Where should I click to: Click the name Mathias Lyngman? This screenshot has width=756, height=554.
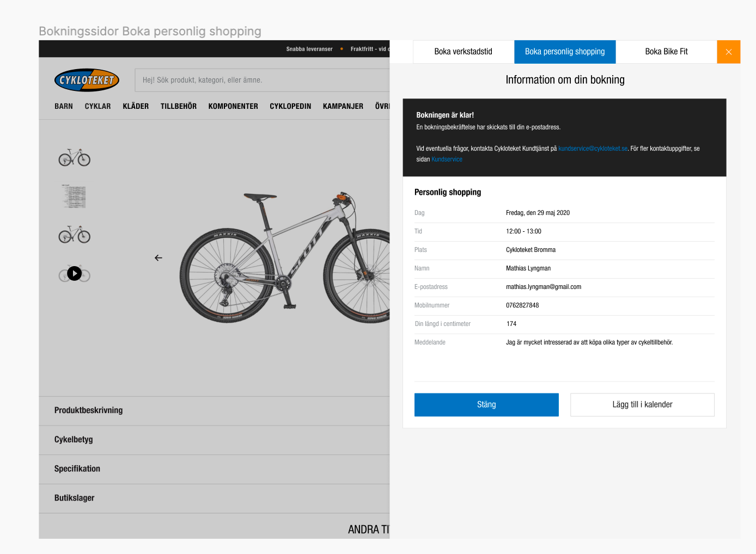coord(528,268)
